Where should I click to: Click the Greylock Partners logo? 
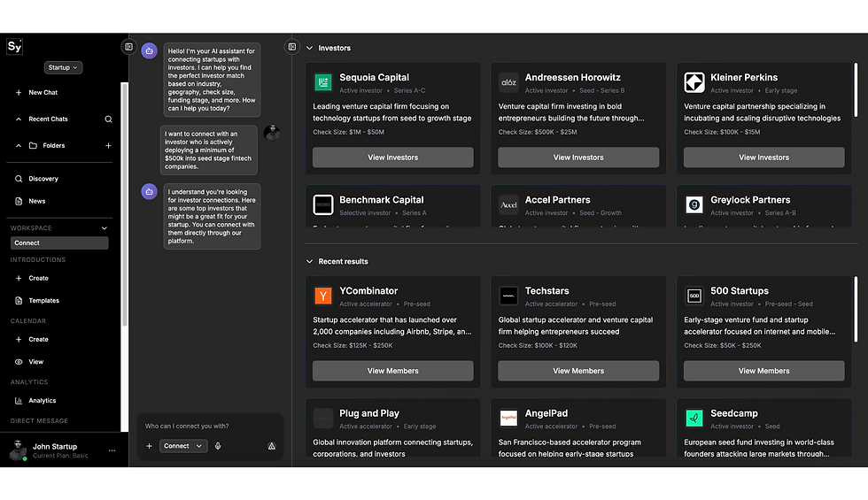(x=694, y=204)
